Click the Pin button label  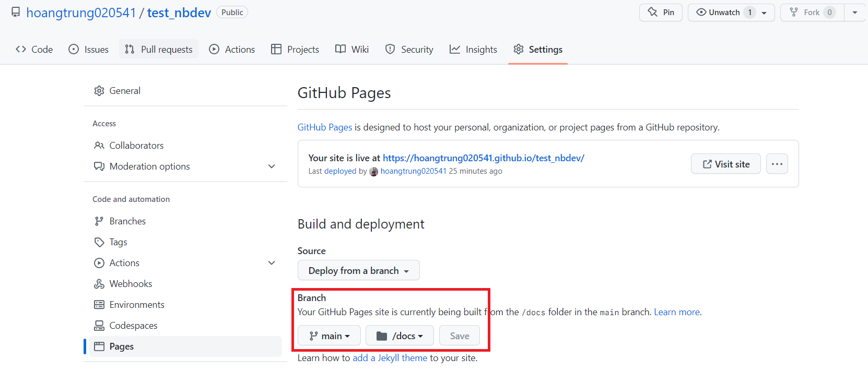tap(668, 13)
